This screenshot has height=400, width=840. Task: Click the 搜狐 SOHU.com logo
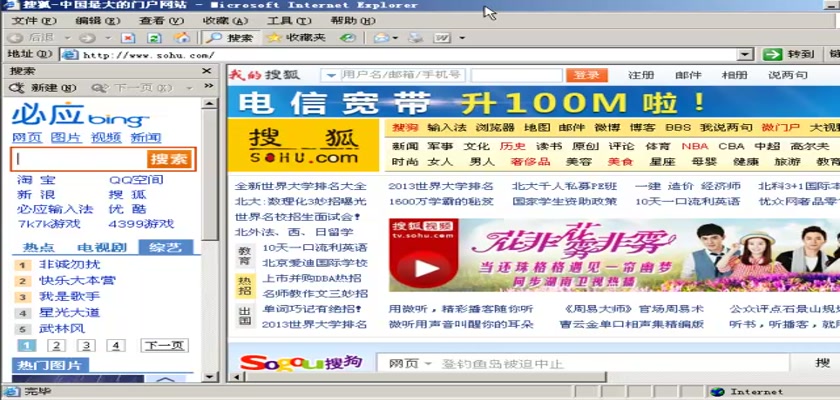click(303, 145)
